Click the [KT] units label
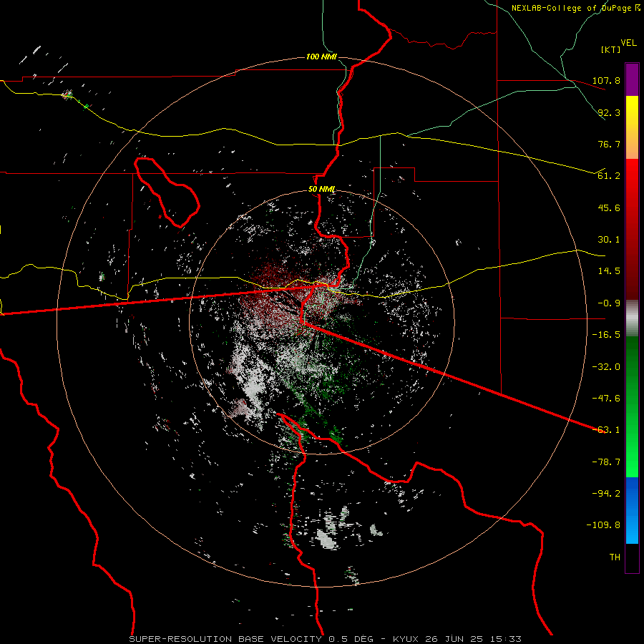 (x=611, y=49)
